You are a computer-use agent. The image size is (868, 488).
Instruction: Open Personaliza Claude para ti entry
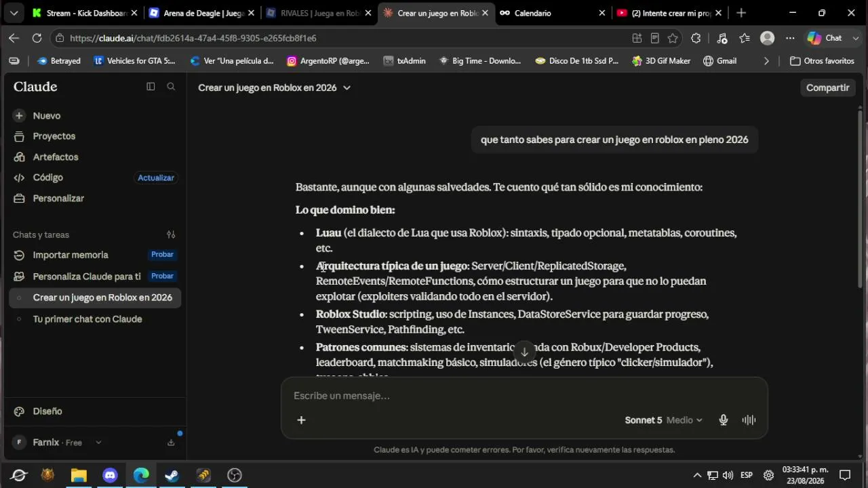pyautogui.click(x=87, y=277)
